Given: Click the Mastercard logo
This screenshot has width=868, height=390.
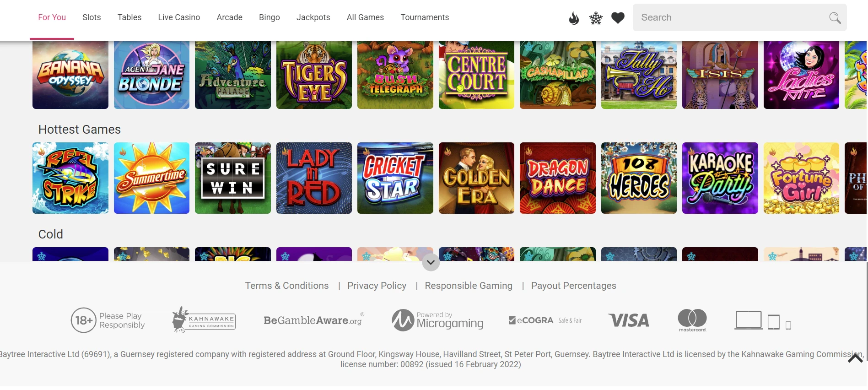Looking at the screenshot, I should [x=692, y=320].
